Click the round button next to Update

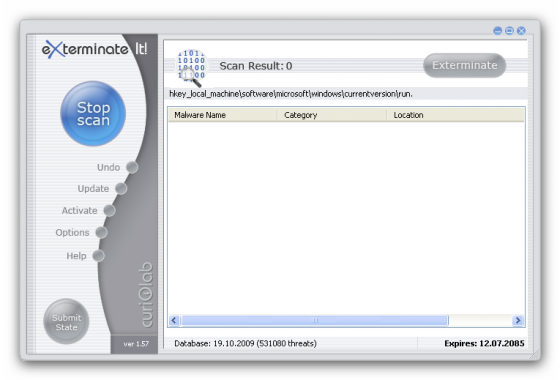point(121,189)
